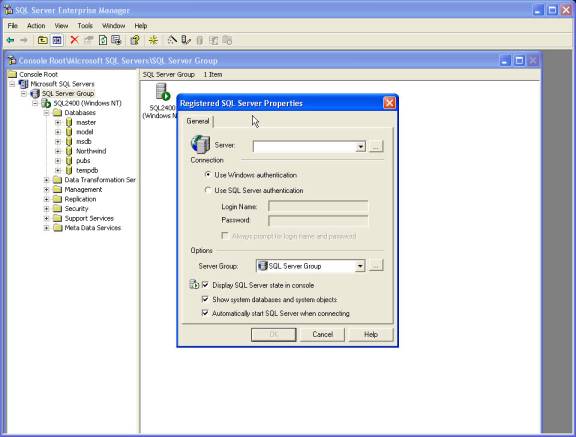Screen dimensions: 576x437
Task: Open the Tools menu
Action: point(85,26)
